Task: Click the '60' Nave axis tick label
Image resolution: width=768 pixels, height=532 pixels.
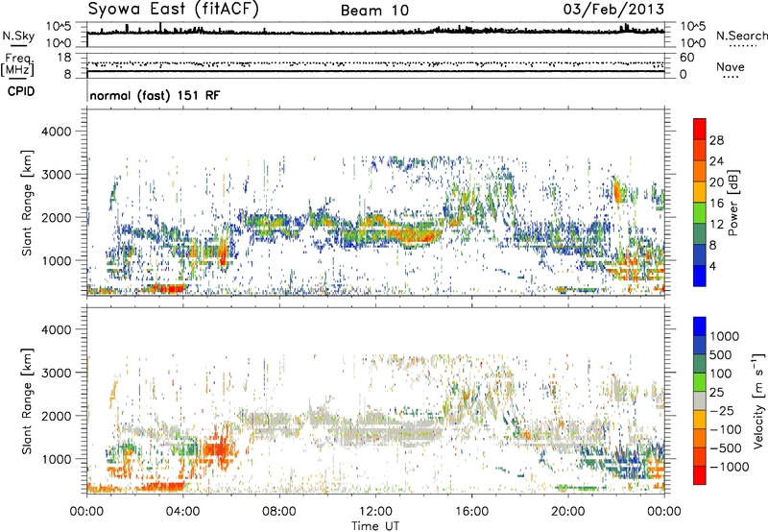Action: click(x=686, y=58)
